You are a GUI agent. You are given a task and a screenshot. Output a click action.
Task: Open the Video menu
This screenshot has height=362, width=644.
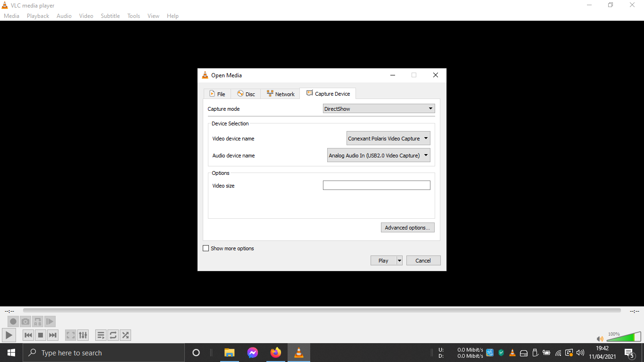pyautogui.click(x=86, y=16)
